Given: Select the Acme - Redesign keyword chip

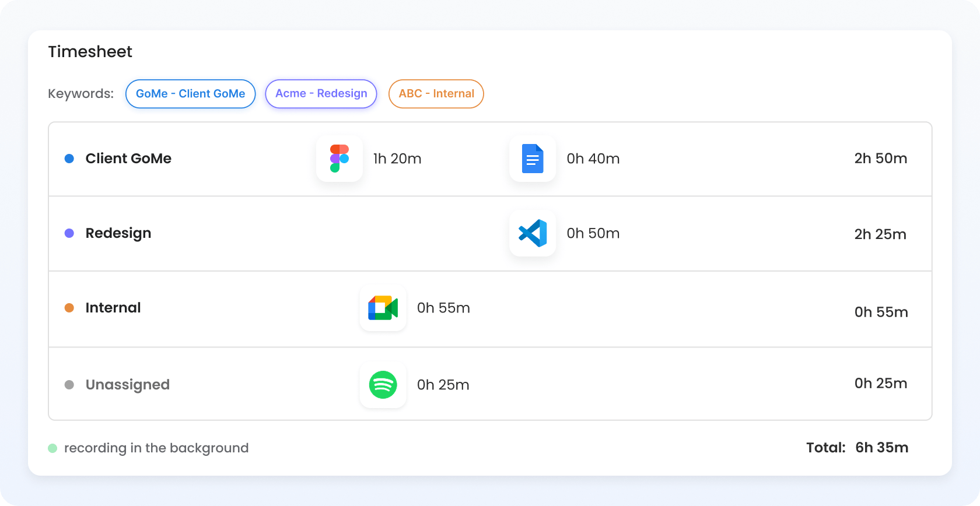Looking at the screenshot, I should 321,94.
